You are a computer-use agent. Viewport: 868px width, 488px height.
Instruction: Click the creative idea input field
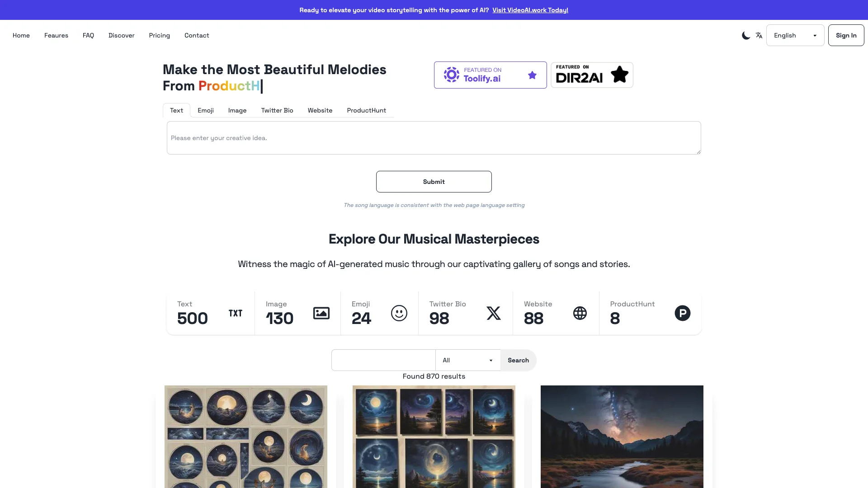434,138
